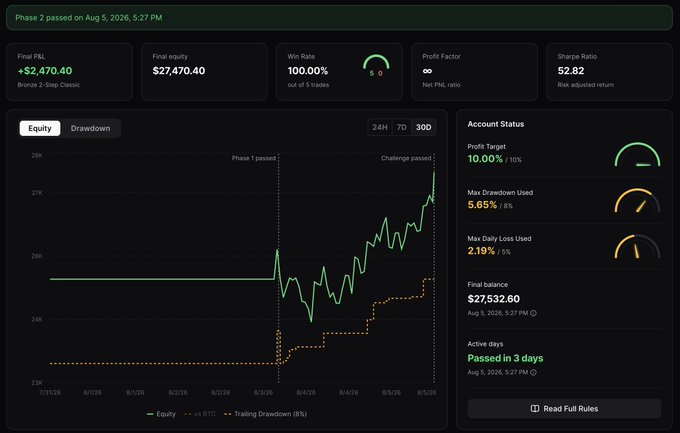
Task: Click the Account Status heading
Action: point(496,124)
